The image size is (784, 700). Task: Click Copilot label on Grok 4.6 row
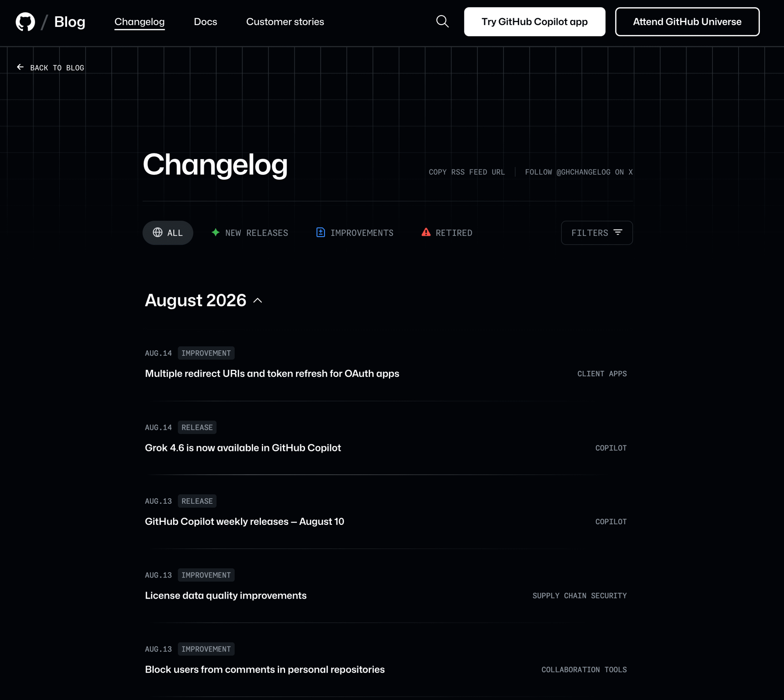pyautogui.click(x=611, y=448)
